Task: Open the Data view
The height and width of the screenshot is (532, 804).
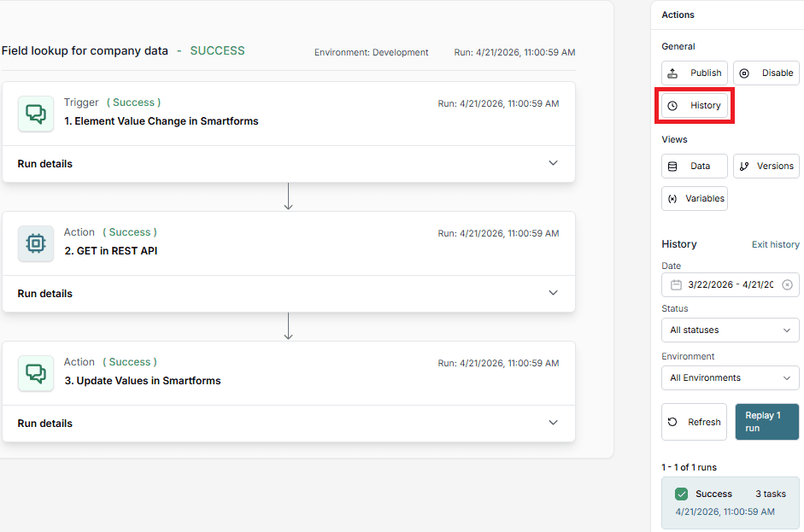Action: [695, 166]
